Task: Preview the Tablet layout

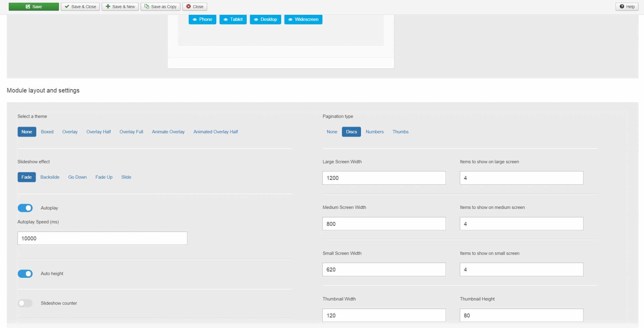Action: pyautogui.click(x=233, y=19)
